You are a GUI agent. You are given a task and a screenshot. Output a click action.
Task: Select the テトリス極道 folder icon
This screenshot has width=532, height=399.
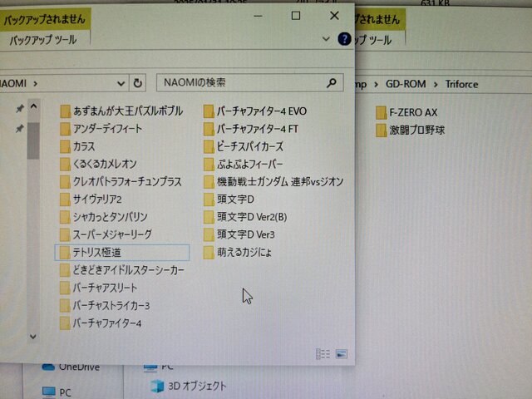[x=65, y=253]
